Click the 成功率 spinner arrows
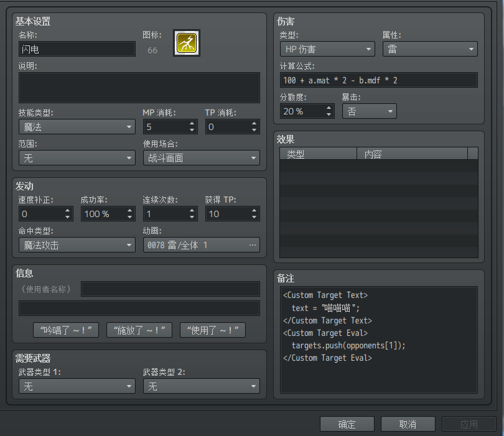This screenshot has height=436, width=504. tap(129, 214)
